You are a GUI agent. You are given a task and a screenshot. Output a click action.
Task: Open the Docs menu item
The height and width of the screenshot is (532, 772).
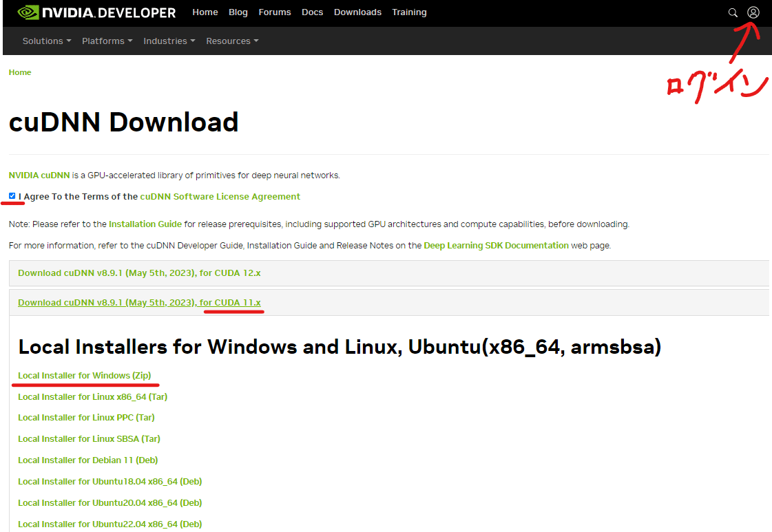coord(312,12)
